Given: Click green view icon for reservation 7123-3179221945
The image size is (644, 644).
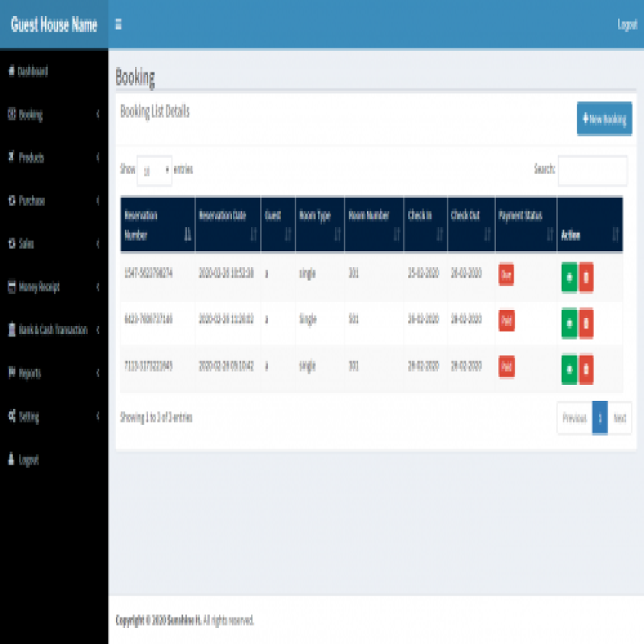Looking at the screenshot, I should [569, 368].
